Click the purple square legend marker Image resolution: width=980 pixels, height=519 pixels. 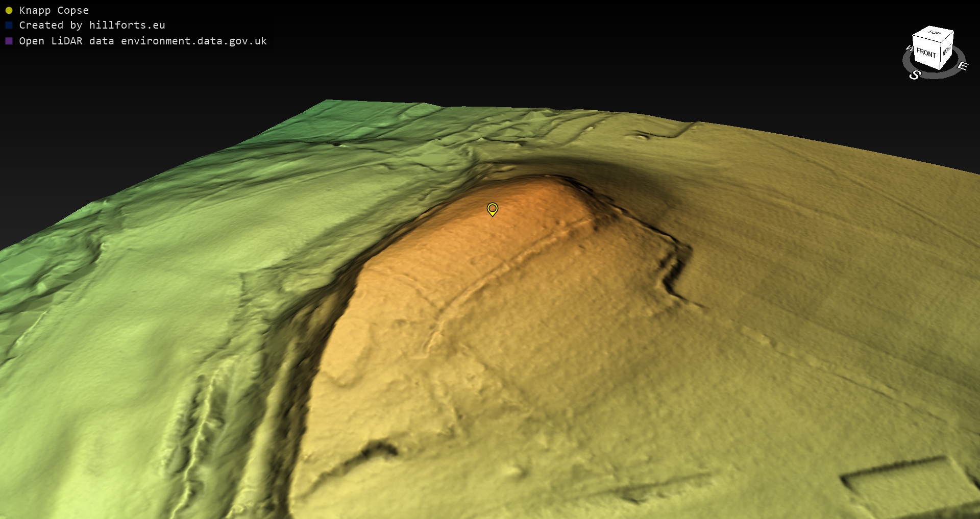pyautogui.click(x=9, y=41)
